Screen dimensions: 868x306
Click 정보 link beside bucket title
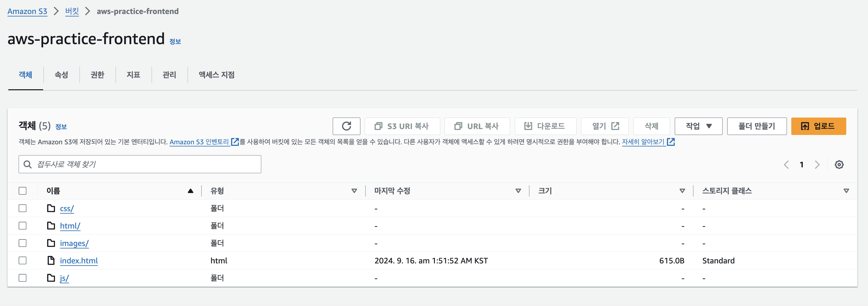click(x=175, y=41)
